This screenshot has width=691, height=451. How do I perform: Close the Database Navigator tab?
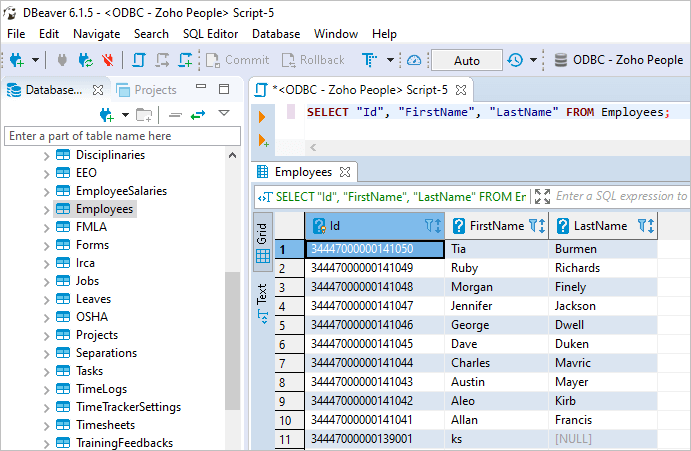point(98,90)
